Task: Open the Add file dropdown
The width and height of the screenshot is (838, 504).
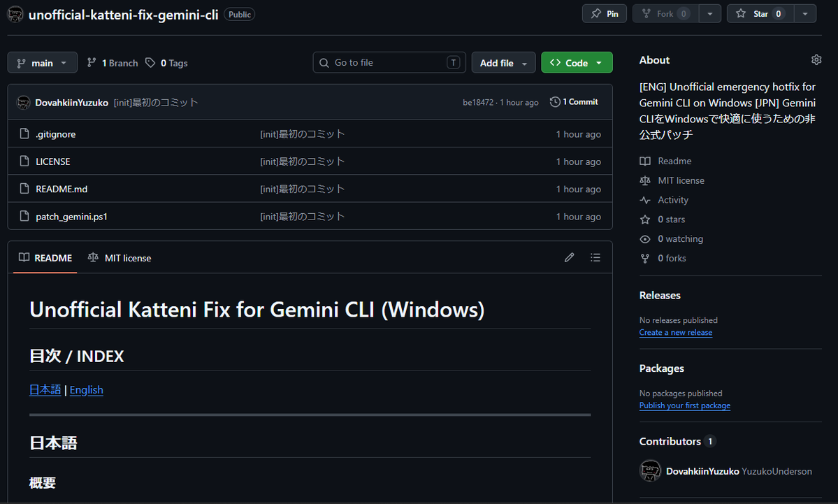Action: tap(503, 63)
